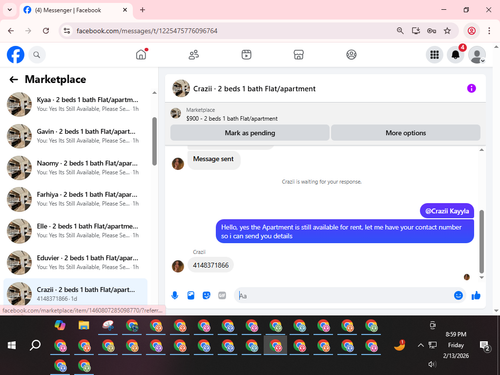
Task: Open the Facebook menu grid icon
Action: coord(434,55)
